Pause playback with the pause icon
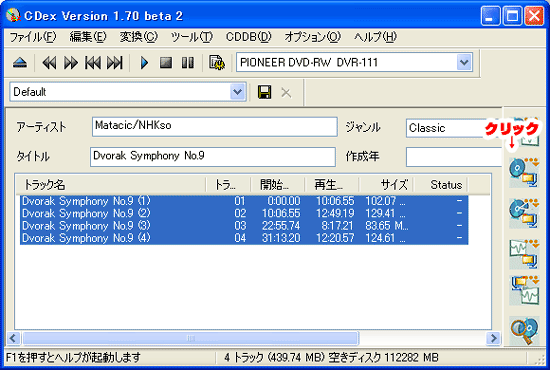Screen dimensions: 550x370 tap(188, 63)
